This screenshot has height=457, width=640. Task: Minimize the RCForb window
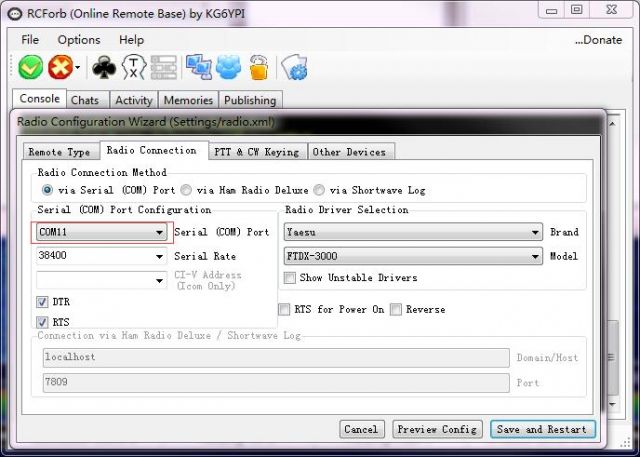click(x=551, y=10)
